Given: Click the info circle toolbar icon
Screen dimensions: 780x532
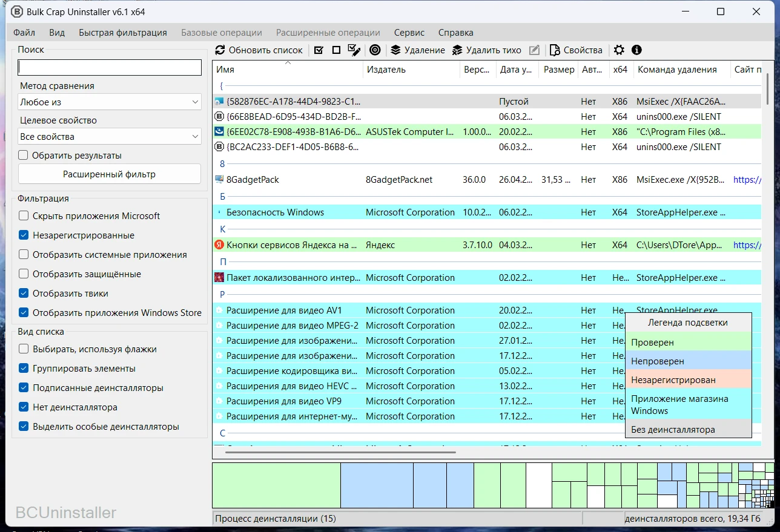Looking at the screenshot, I should click(636, 50).
